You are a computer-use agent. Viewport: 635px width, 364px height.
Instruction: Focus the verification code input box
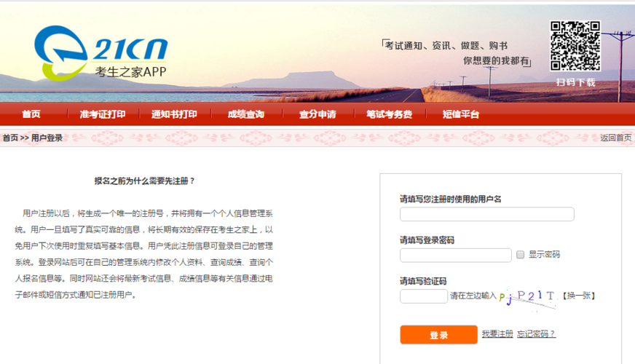(x=424, y=296)
